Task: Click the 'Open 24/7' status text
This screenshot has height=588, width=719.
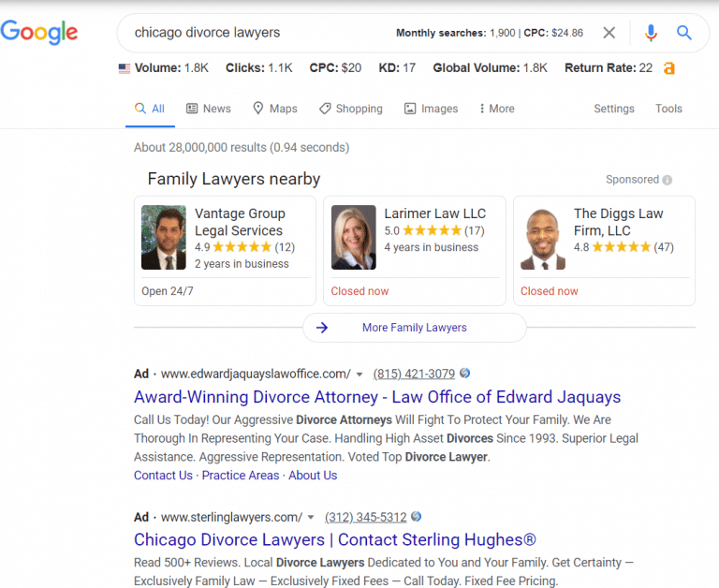Action: 168,291
